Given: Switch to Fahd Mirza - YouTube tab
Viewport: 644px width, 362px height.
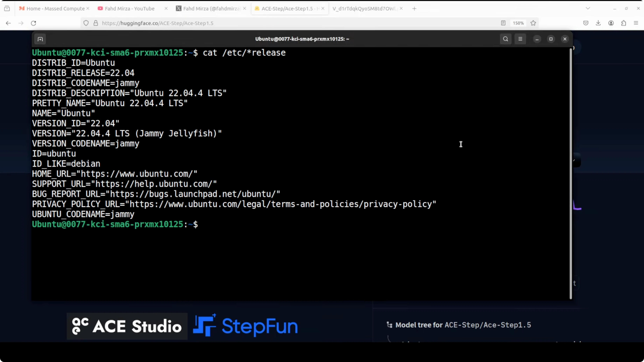Looking at the screenshot, I should [129, 9].
